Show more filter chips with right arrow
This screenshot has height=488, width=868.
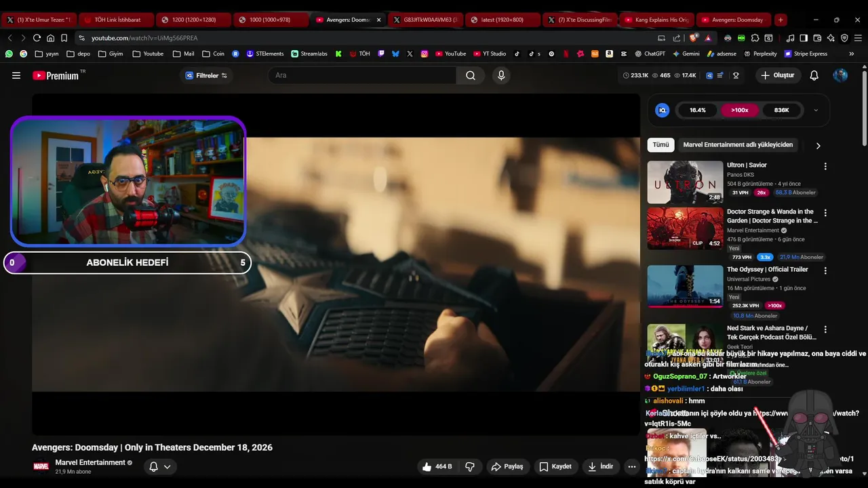(x=818, y=145)
